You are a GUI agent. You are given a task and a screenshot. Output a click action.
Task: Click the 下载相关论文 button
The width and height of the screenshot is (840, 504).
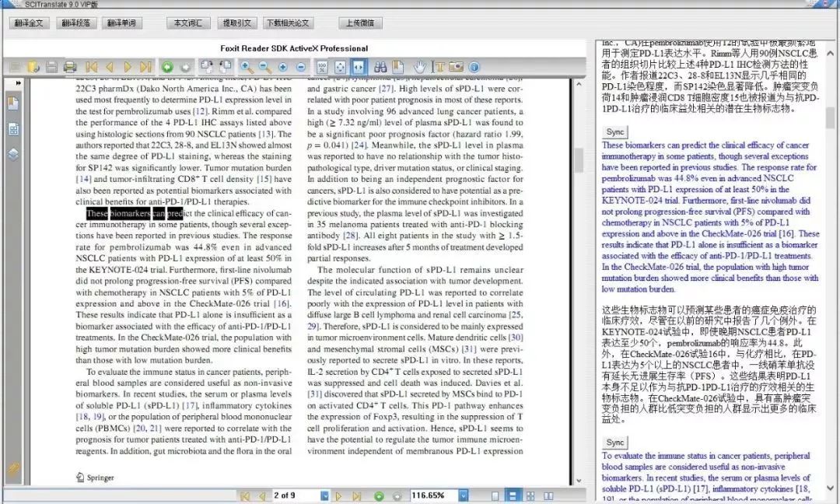point(289,23)
